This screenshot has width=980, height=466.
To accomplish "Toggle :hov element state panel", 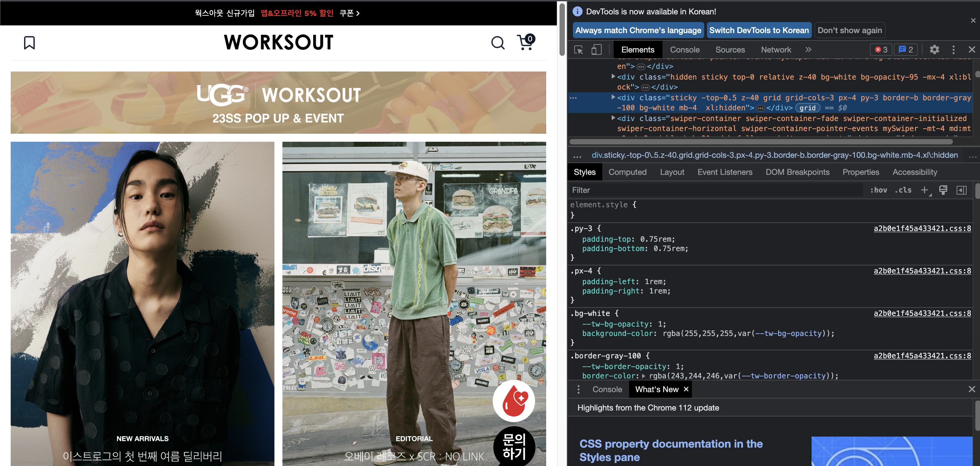I will coord(878,190).
